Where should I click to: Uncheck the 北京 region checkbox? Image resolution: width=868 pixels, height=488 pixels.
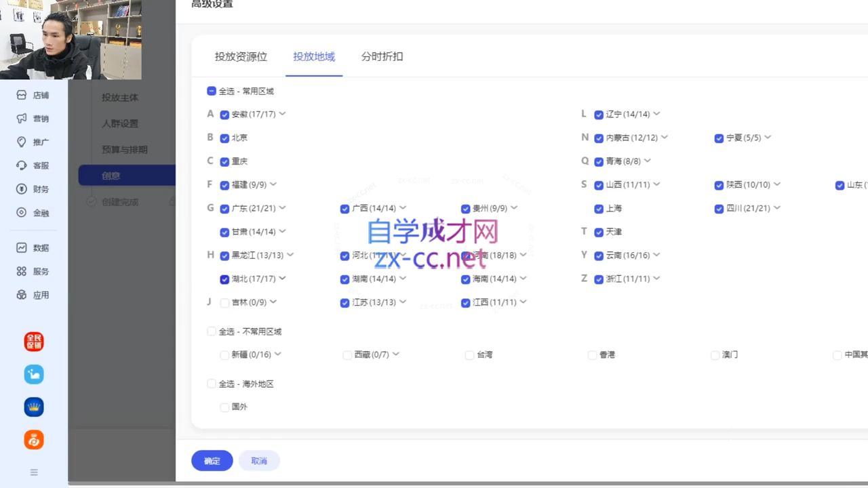pos(224,137)
